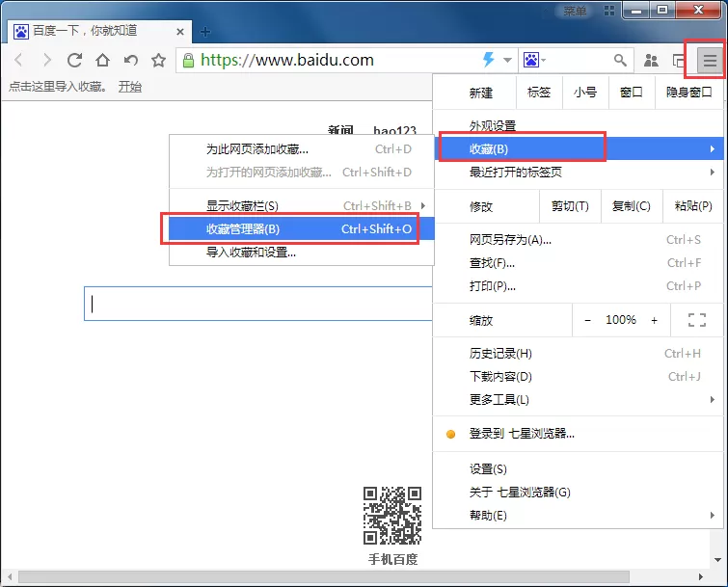The height and width of the screenshot is (587, 728).
Task: Toggle fullscreen with the corners icon
Action: pos(697,320)
